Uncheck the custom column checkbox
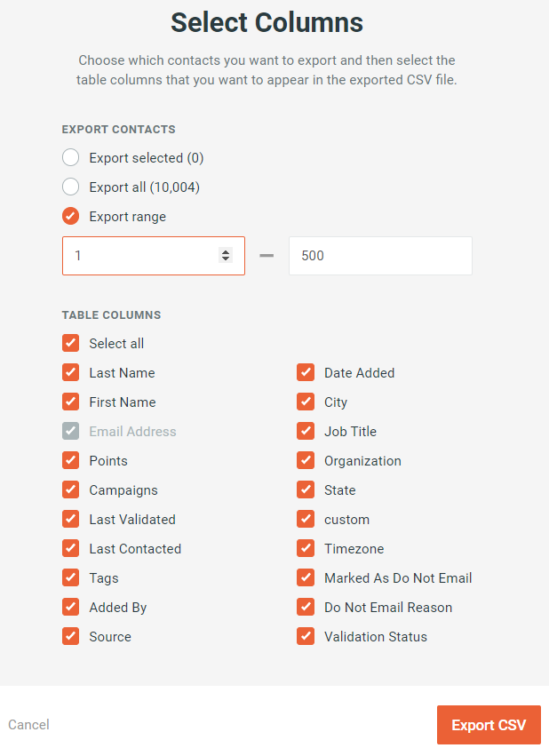 pyautogui.click(x=305, y=519)
